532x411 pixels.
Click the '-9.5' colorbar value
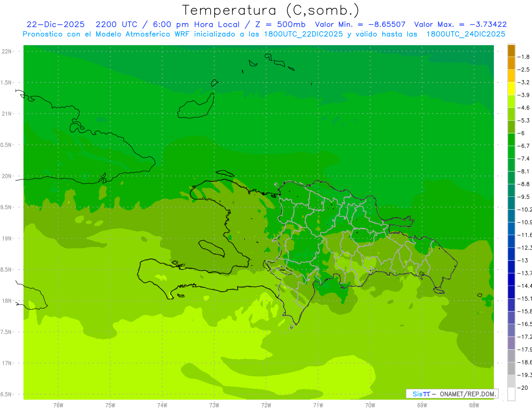click(x=524, y=197)
